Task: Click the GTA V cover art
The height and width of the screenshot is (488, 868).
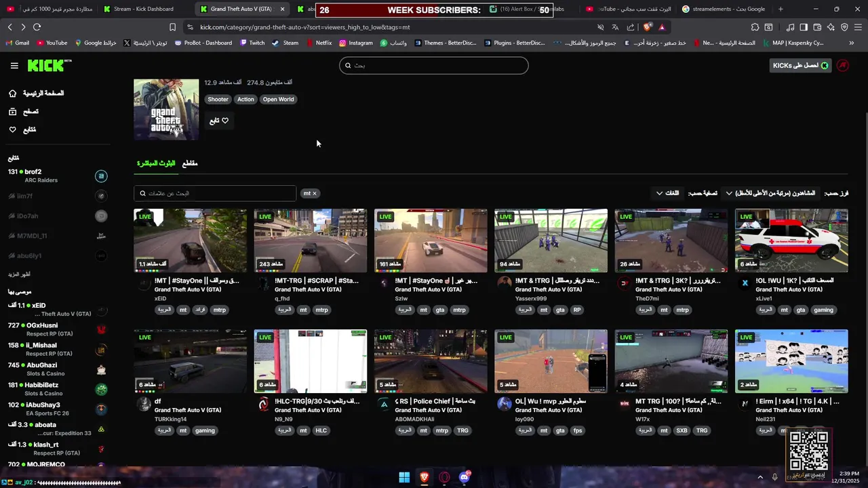Action: point(166,110)
